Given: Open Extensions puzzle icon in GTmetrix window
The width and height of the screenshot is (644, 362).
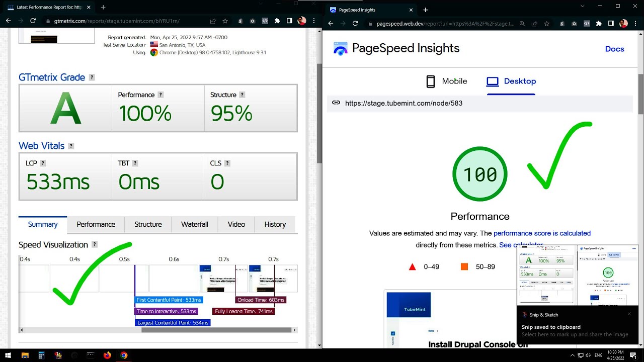Looking at the screenshot, I should (277, 21).
